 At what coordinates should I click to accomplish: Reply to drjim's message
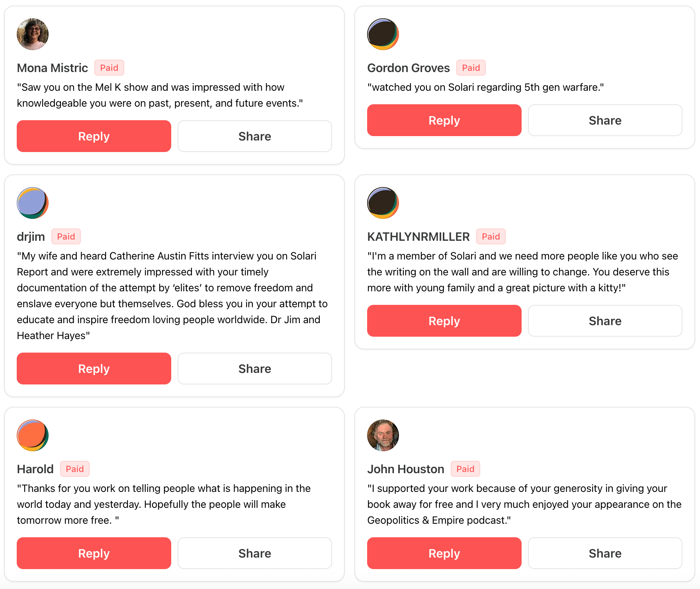pos(94,369)
